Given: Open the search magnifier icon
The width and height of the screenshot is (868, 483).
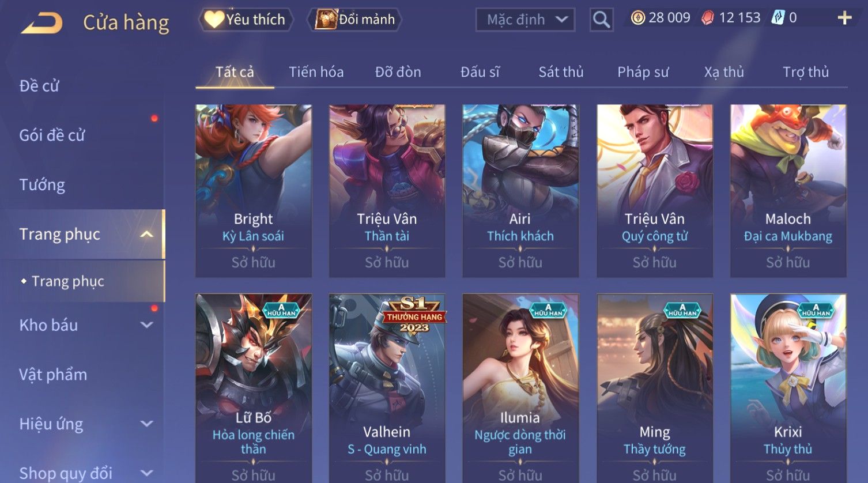Looking at the screenshot, I should point(601,20).
